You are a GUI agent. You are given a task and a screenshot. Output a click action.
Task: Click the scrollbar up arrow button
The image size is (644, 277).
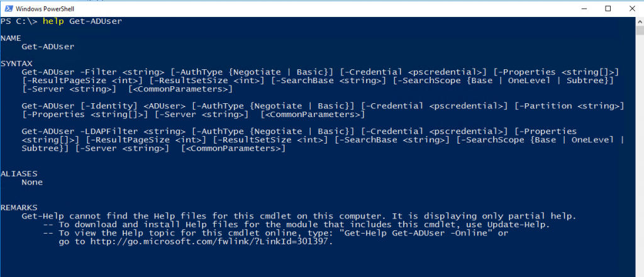pos(640,21)
